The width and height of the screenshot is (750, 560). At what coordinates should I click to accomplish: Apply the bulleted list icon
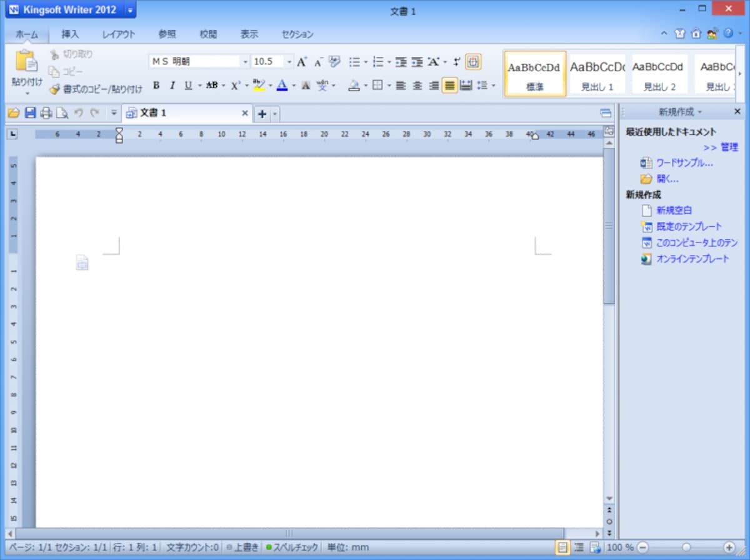coord(354,62)
